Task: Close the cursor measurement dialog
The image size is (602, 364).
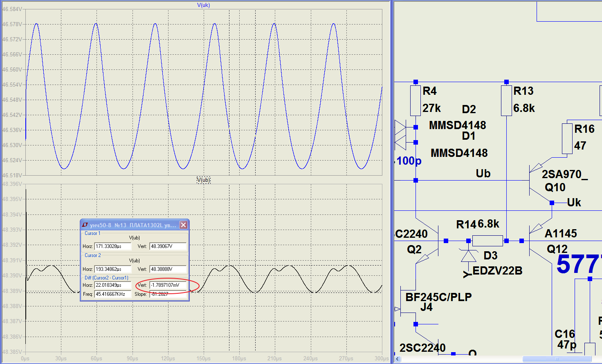Action: 184,225
